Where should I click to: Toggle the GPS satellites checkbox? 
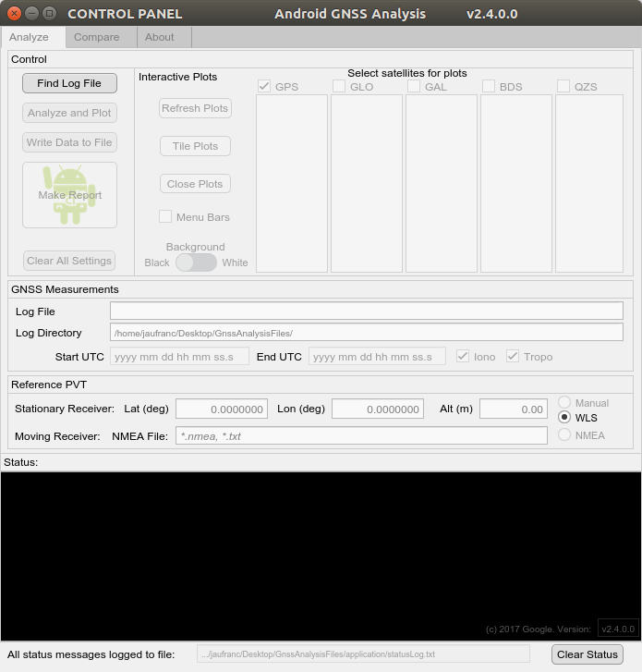coord(264,86)
